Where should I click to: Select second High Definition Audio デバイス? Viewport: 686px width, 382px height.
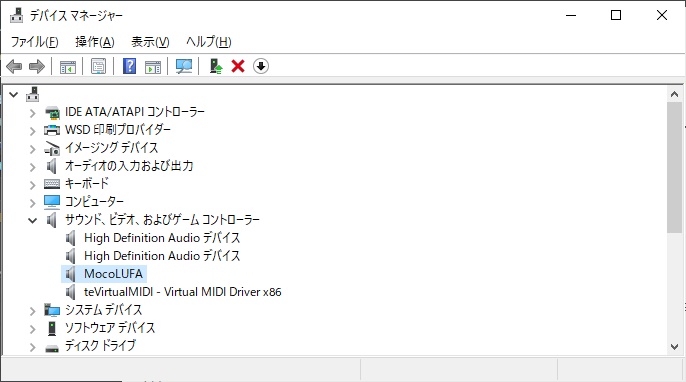[x=162, y=256]
